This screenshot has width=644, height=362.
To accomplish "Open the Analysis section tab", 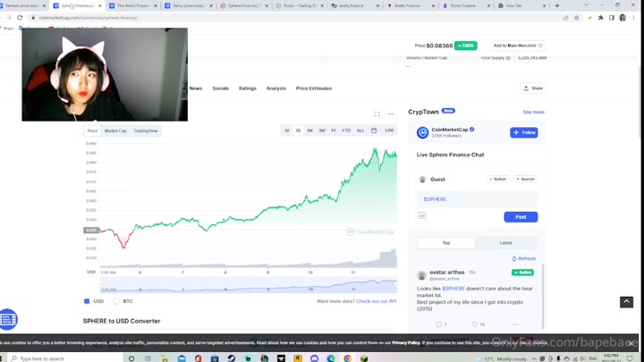I will pyautogui.click(x=276, y=88).
